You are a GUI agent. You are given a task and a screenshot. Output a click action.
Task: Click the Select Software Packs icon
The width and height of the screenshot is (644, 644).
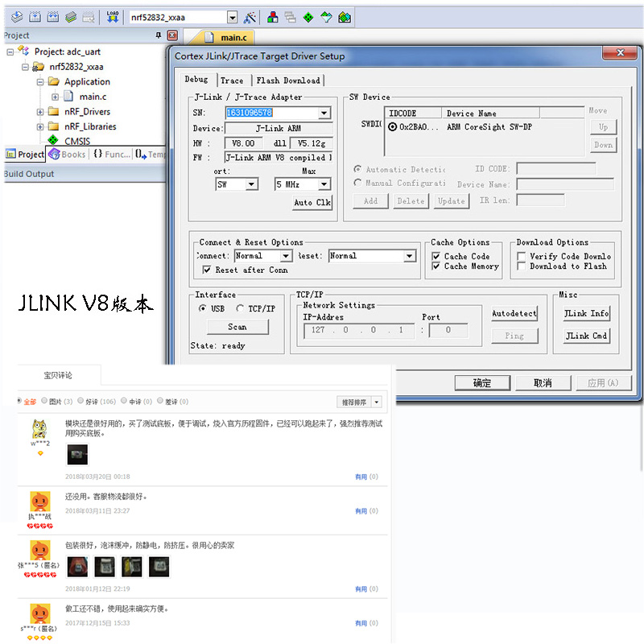(x=326, y=17)
